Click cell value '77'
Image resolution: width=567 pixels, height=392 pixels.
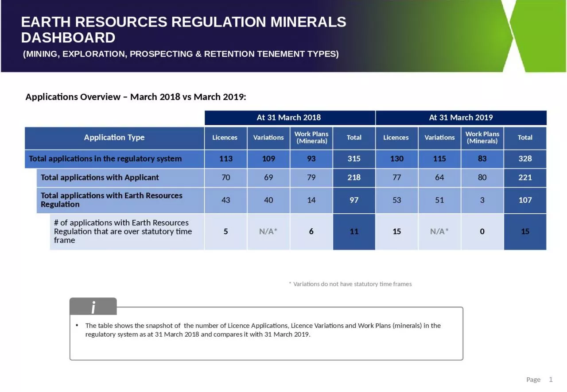point(396,178)
